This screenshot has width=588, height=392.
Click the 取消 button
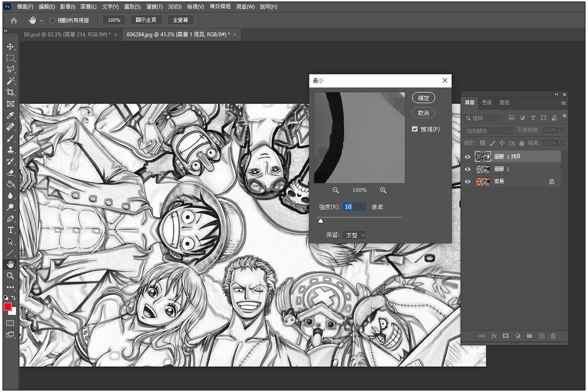pyautogui.click(x=423, y=113)
